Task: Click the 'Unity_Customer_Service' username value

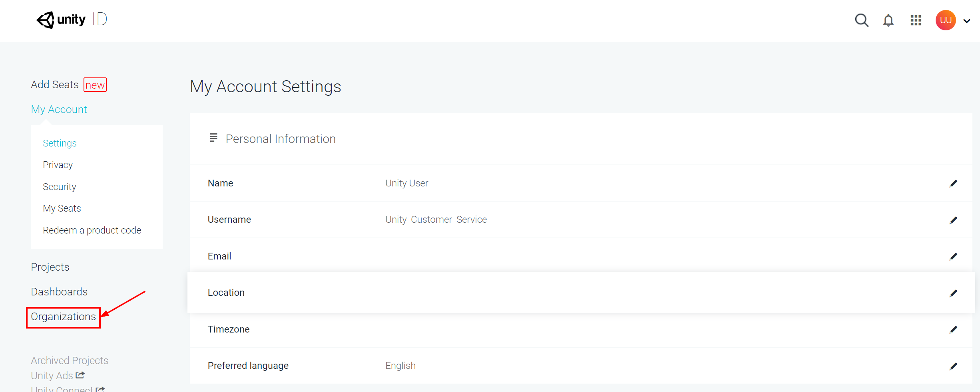Action: tap(436, 220)
